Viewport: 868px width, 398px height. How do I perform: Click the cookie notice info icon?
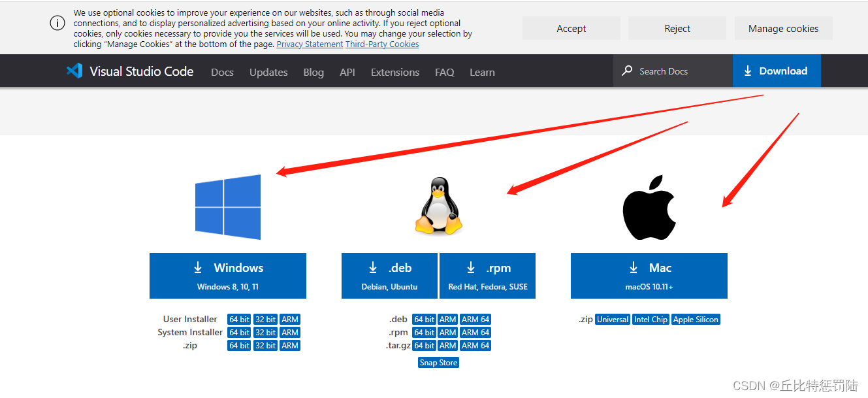[57, 23]
